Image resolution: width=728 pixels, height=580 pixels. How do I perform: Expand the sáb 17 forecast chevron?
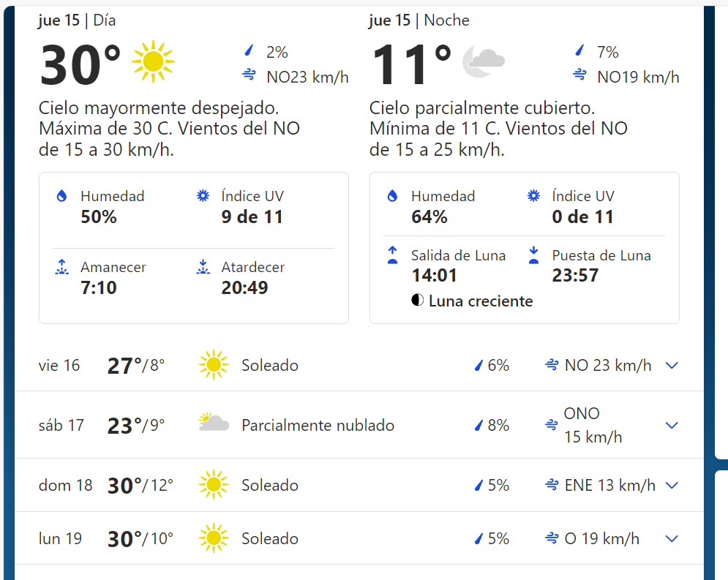[672, 425]
